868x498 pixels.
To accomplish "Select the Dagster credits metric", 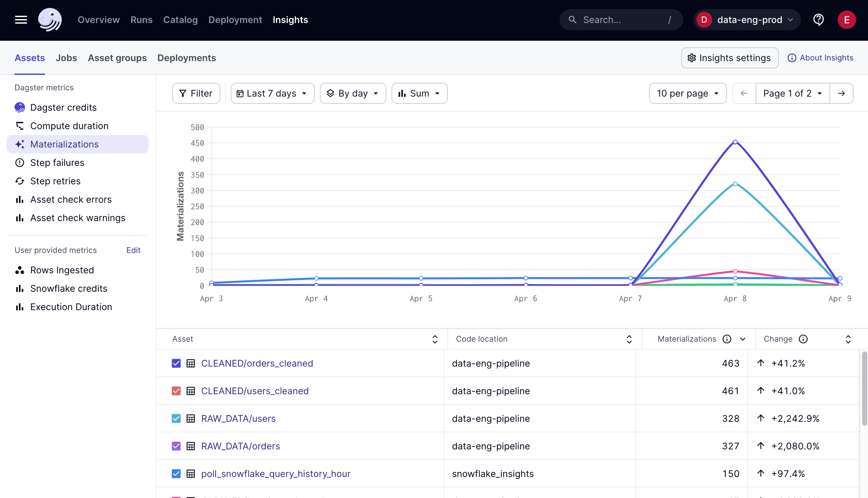I will (63, 107).
